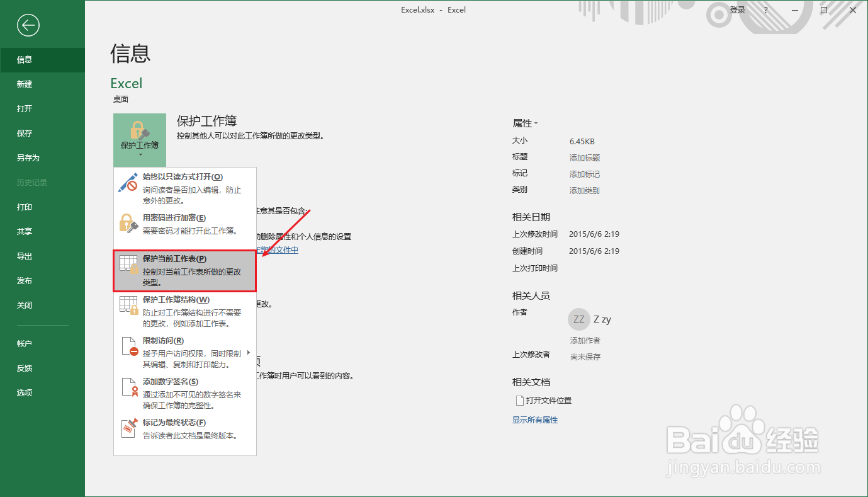Expand the 限制访问 submenu arrow
The height and width of the screenshot is (497, 868).
249,353
